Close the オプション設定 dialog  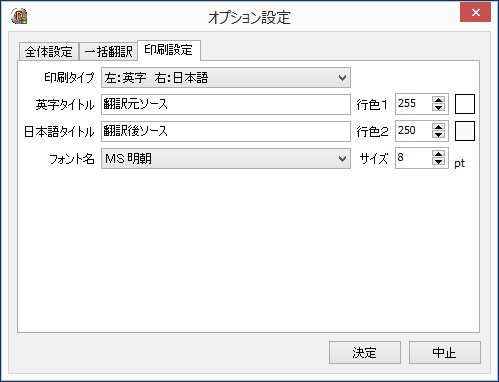pos(475,12)
